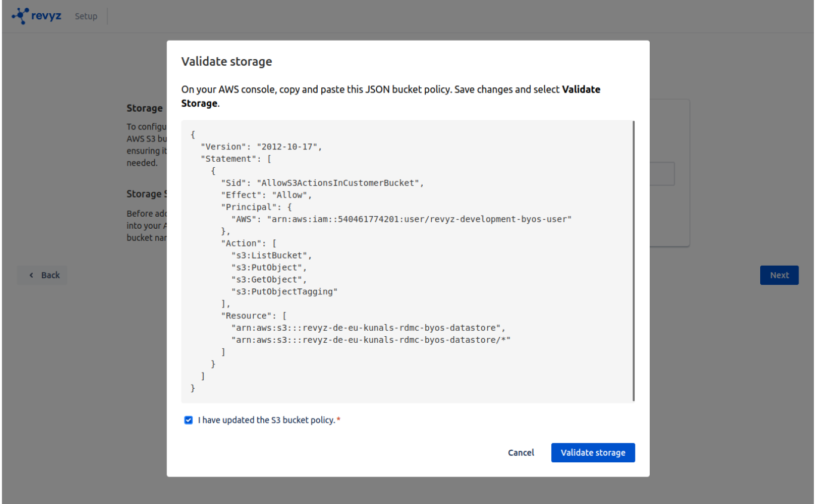Click the "Statement": [ line

click(236, 159)
